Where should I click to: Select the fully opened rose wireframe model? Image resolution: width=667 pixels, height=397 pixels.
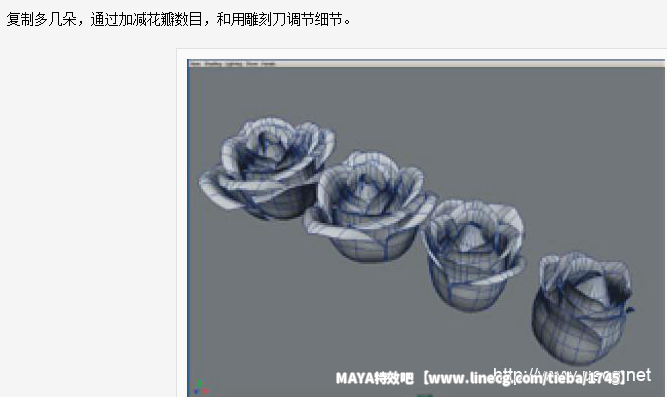(x=267, y=169)
